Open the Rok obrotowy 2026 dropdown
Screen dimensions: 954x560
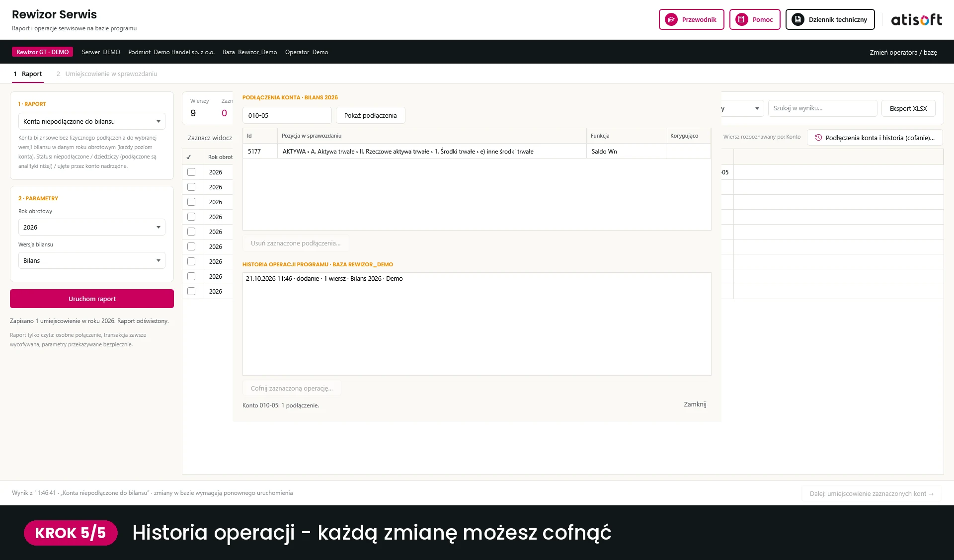pyautogui.click(x=92, y=227)
